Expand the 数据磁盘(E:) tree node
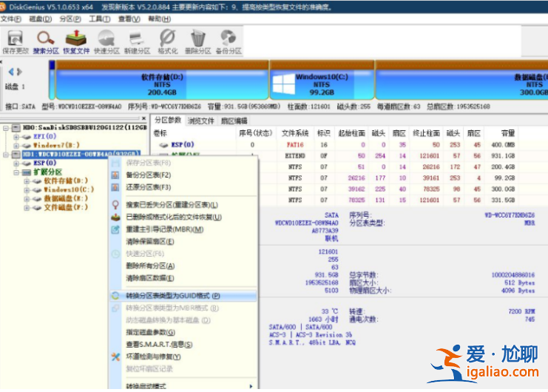This screenshot has width=548, height=392. pos(27,199)
